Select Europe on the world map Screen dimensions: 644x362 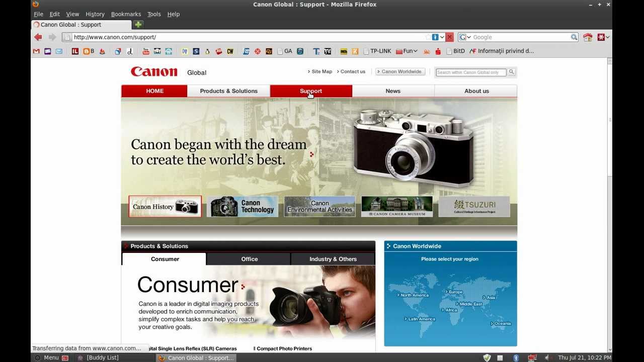point(454,292)
